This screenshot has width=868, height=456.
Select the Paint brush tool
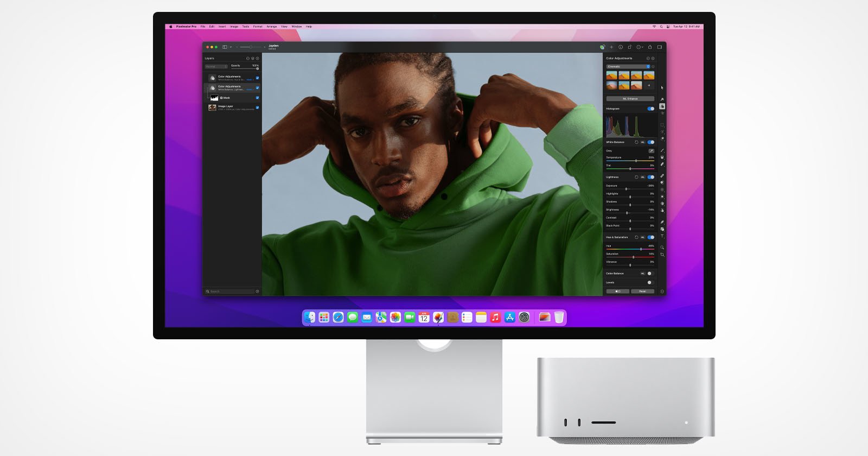click(x=662, y=150)
